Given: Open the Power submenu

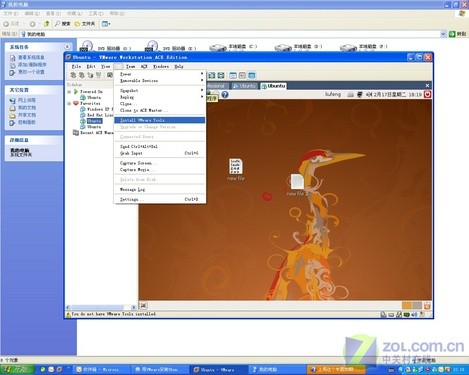Looking at the screenshot, I should coord(159,74).
